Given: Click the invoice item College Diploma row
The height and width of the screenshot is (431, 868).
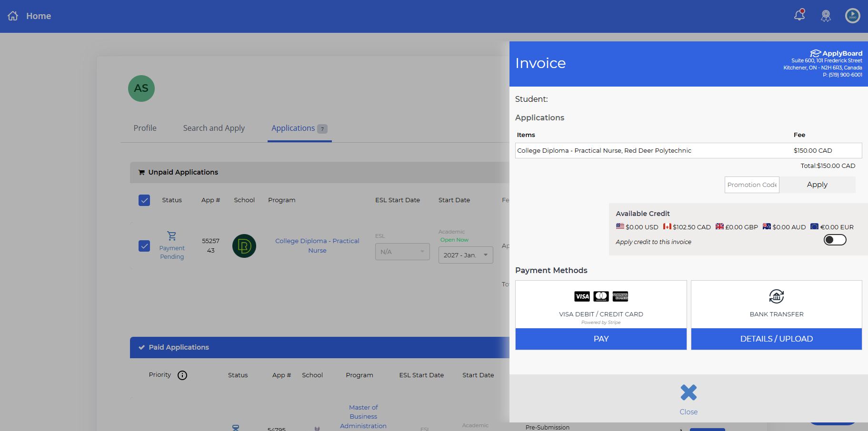Looking at the screenshot, I should click(688, 150).
